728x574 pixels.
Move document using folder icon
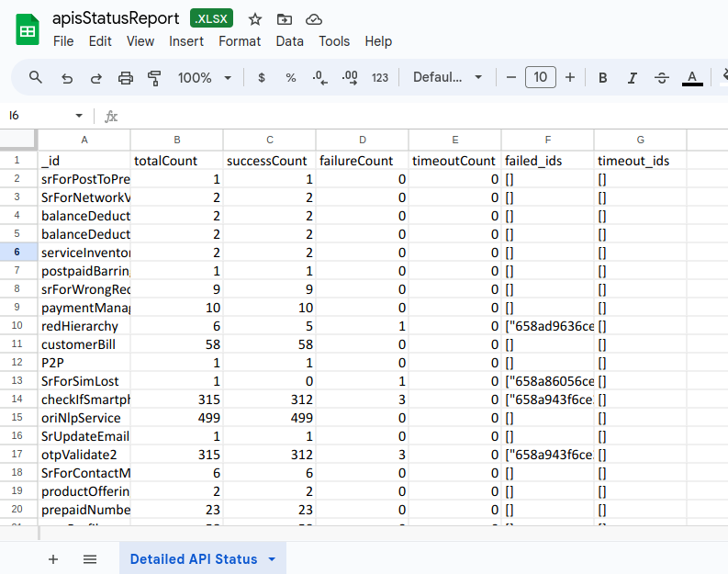[285, 18]
